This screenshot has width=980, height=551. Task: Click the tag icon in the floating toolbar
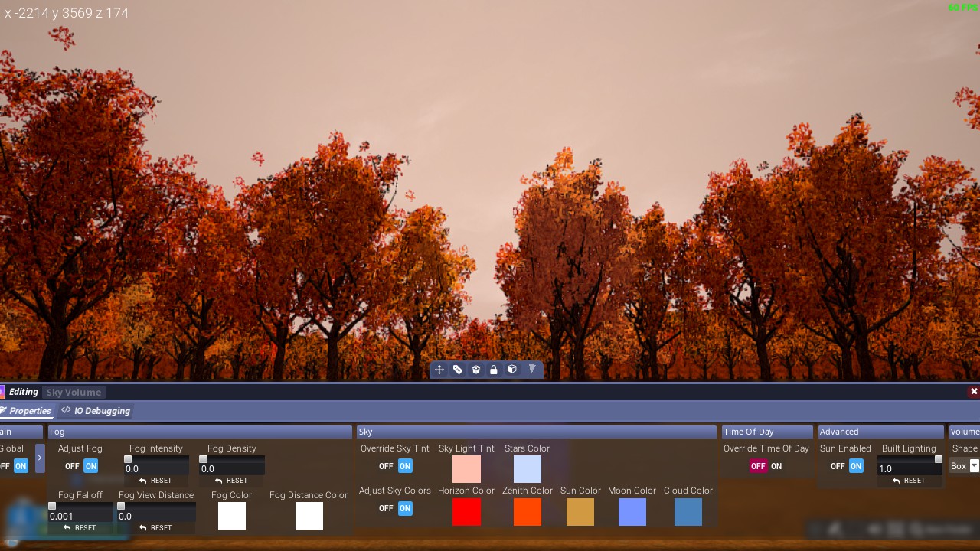tap(458, 370)
